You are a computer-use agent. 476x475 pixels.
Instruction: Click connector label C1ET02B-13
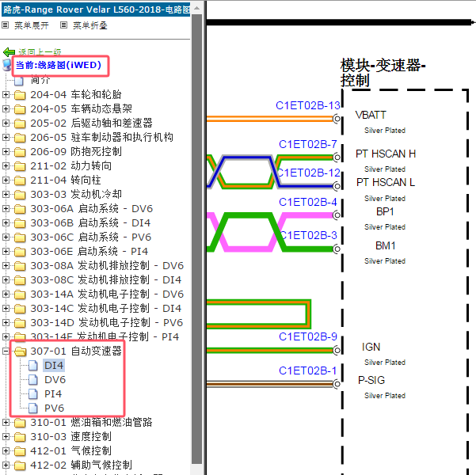pyautogui.click(x=308, y=105)
